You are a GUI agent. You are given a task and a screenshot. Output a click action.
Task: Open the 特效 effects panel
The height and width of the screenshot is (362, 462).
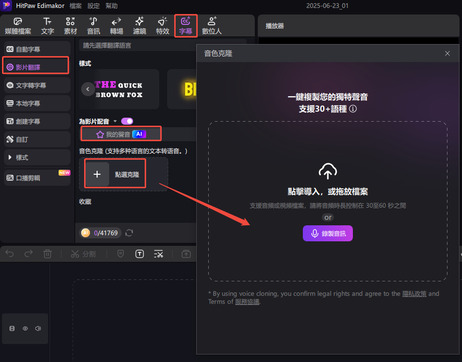tap(162, 26)
